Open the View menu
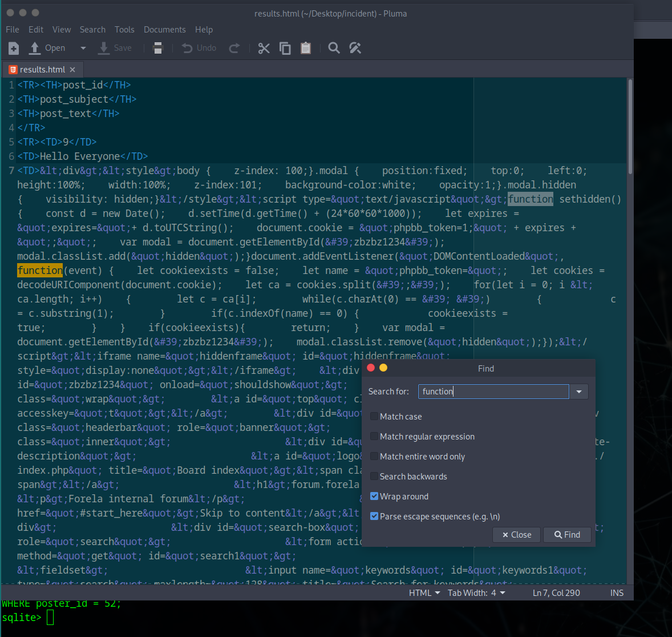Viewport: 672px width, 637px height. point(62,30)
